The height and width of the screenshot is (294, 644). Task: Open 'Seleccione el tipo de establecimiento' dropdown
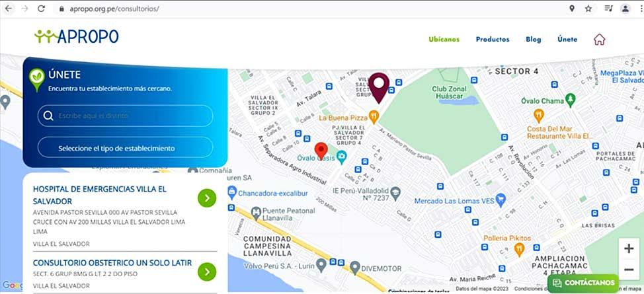(x=125, y=148)
